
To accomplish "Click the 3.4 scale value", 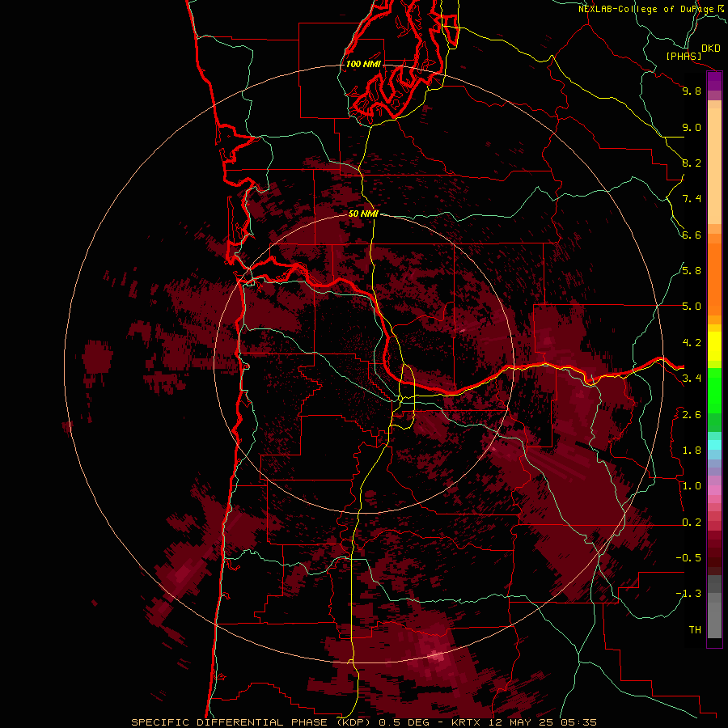I will point(692,379).
